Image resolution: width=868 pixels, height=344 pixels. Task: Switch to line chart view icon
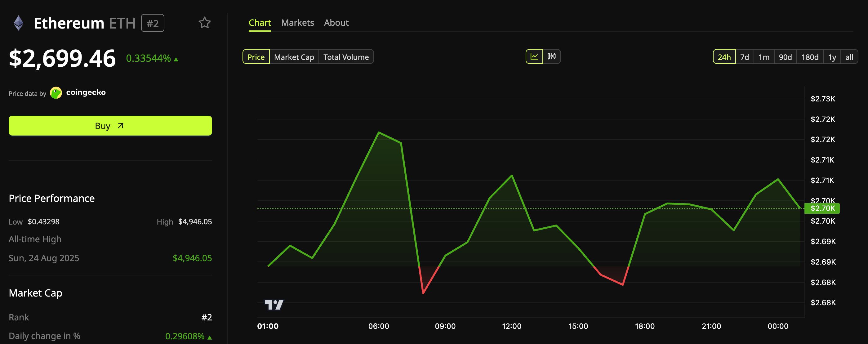534,56
